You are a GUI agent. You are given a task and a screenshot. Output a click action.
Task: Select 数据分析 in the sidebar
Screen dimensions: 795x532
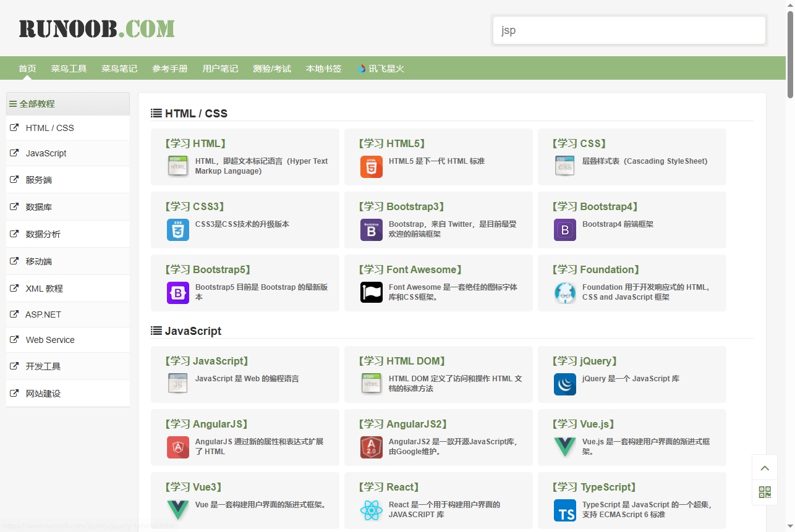[68, 234]
